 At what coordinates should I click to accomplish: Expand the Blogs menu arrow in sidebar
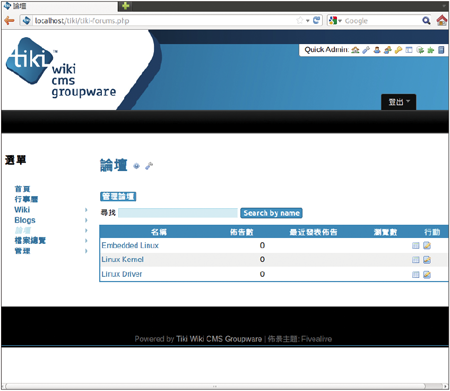(x=86, y=220)
